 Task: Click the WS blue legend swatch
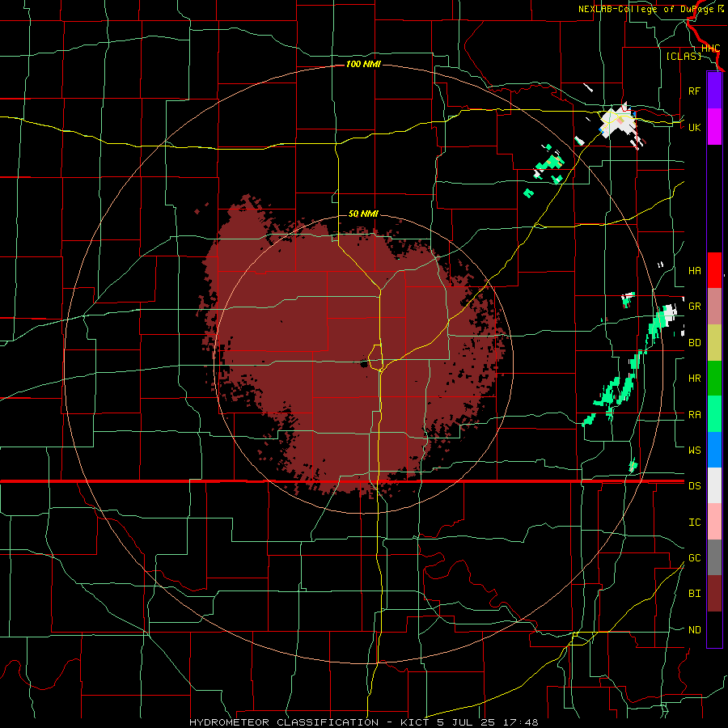pos(714,450)
